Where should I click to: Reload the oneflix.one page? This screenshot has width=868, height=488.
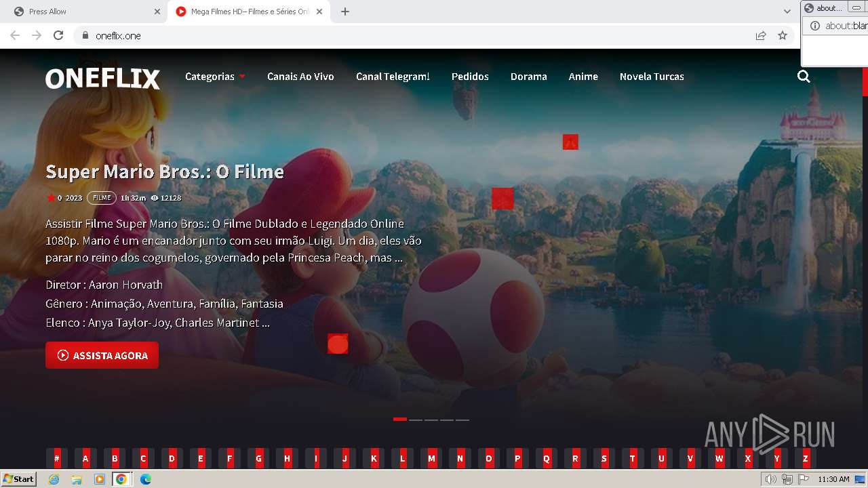58,35
